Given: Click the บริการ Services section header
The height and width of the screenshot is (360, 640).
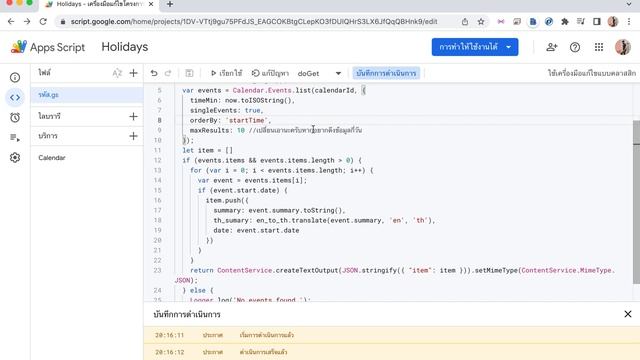Looking at the screenshot, I should coord(48,136).
